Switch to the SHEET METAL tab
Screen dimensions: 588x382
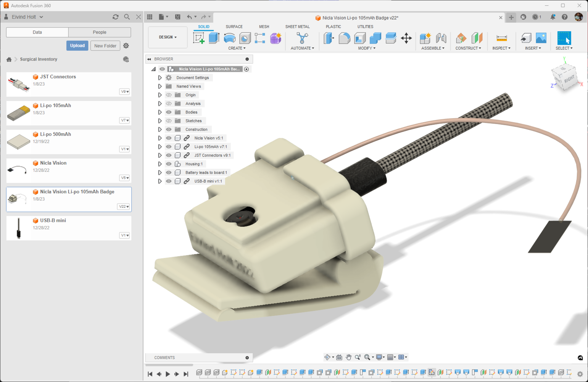(297, 27)
